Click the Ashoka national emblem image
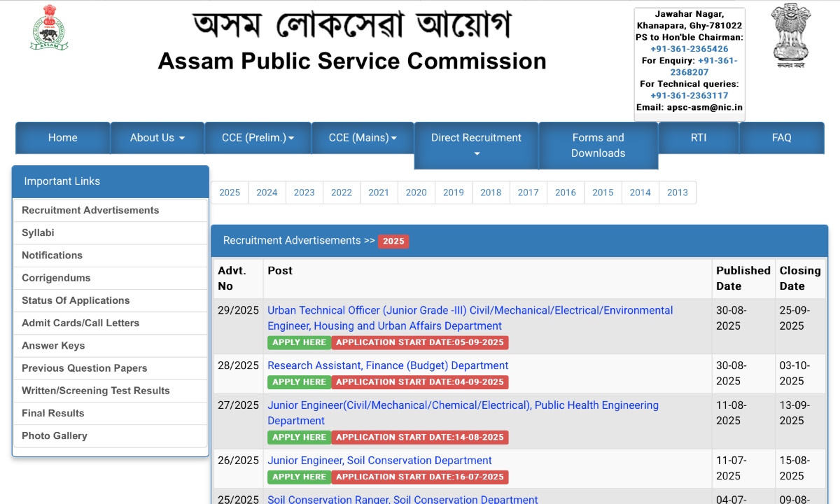This screenshot has width=840, height=504. 791,35
